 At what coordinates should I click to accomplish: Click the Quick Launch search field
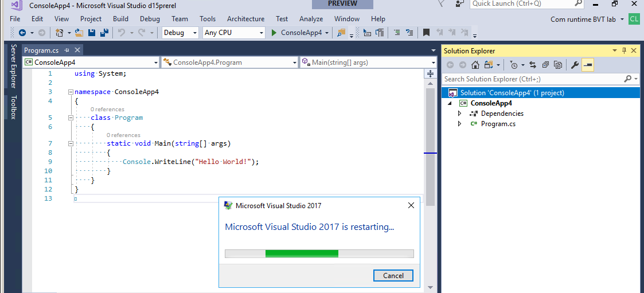coord(522,3)
